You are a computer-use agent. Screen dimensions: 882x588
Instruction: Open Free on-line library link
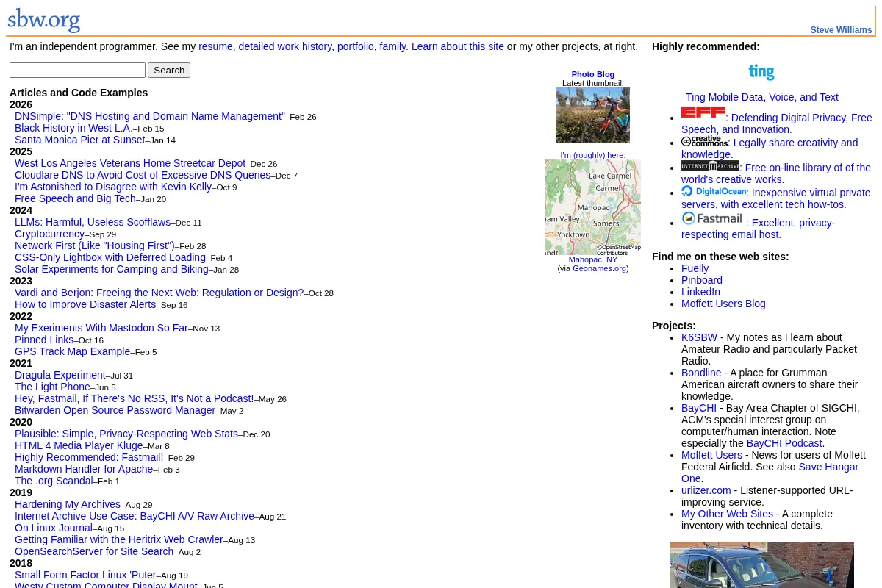(776, 173)
